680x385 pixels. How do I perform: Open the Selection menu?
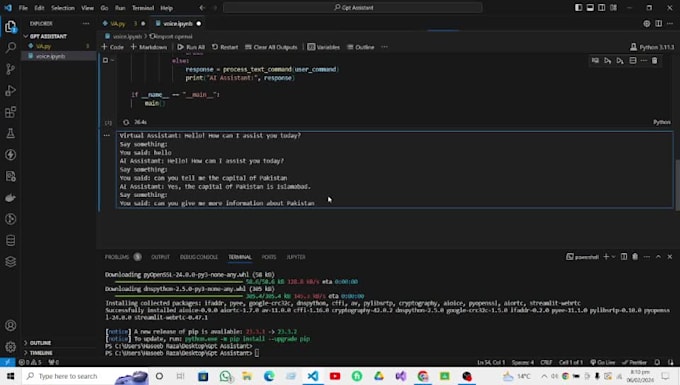click(x=63, y=8)
